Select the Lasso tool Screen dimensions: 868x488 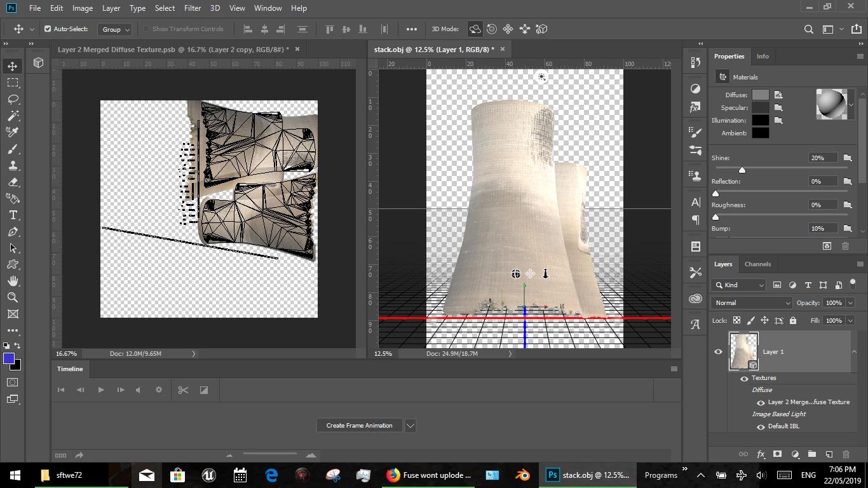pyautogui.click(x=13, y=99)
